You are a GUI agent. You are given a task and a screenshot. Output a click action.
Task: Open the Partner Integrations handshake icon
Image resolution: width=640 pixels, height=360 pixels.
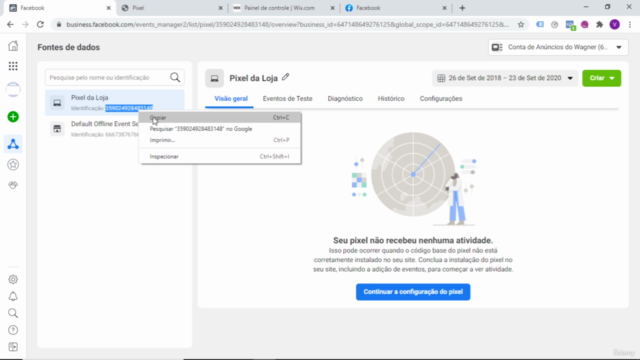13,185
